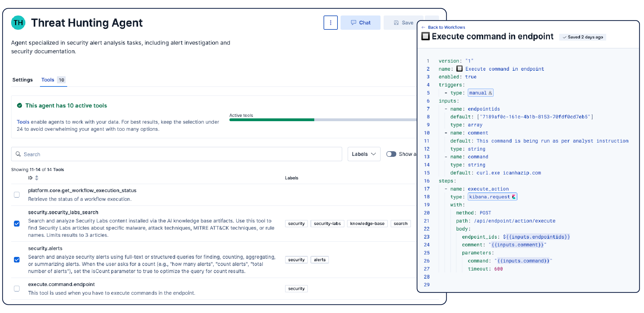Viewport: 644px width, 313px height.
Task: Click the ID column sort arrows
Action: (x=37, y=178)
